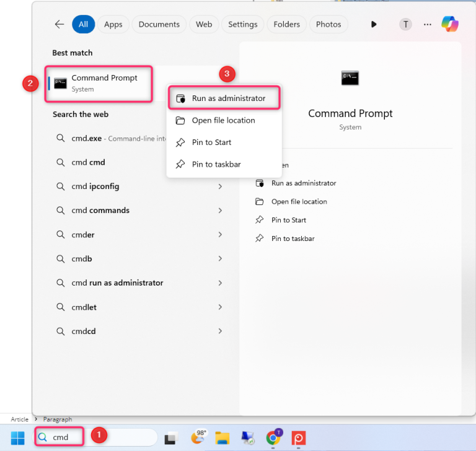Open the Copilot icon at top right

coord(450,24)
